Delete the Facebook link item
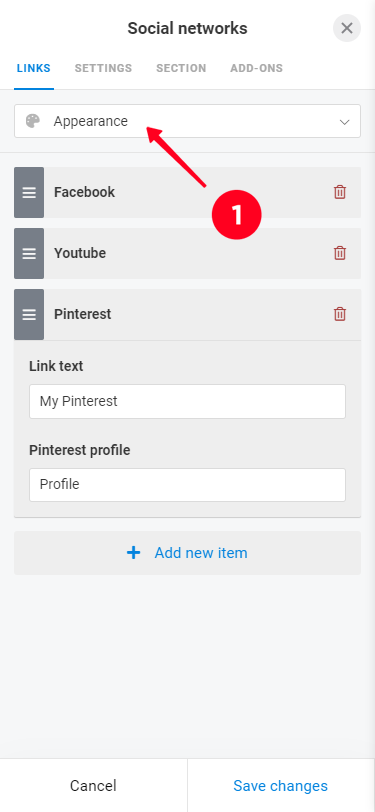The width and height of the screenshot is (375, 812). tap(340, 192)
